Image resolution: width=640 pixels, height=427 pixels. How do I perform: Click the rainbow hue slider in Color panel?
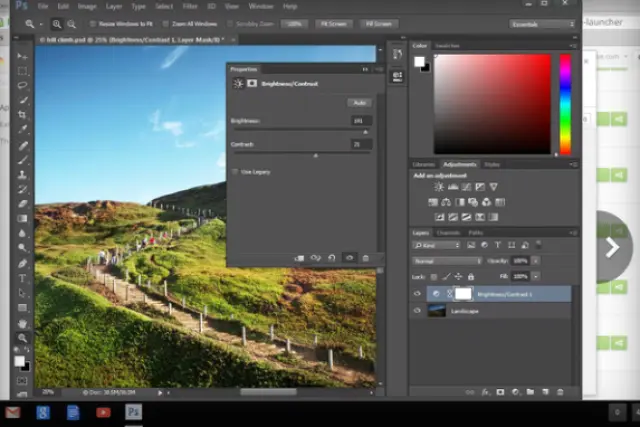(x=565, y=104)
